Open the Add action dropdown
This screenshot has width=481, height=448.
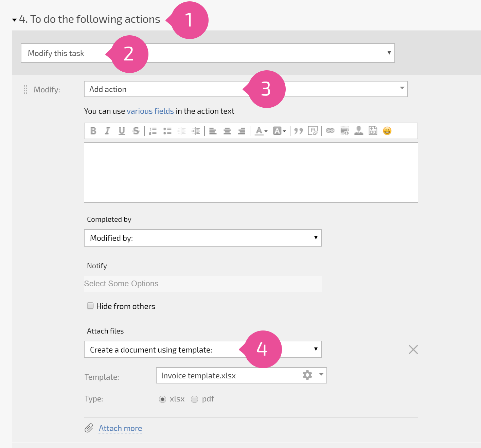[246, 89]
